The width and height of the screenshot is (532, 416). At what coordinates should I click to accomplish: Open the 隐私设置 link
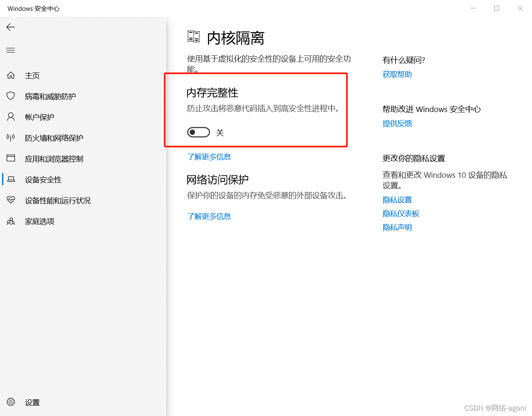pos(397,200)
